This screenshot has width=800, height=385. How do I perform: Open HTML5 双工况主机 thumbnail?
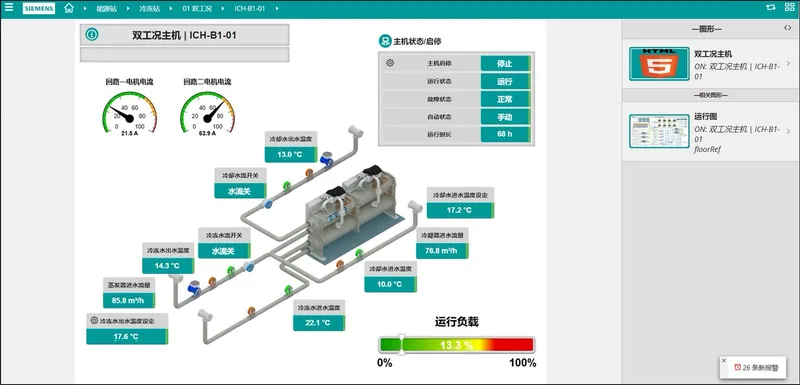(x=659, y=64)
